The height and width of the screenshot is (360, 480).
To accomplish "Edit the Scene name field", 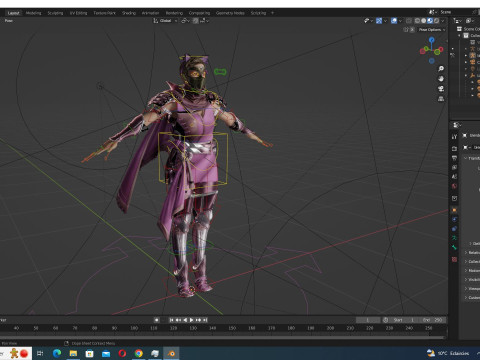I will click(455, 12).
